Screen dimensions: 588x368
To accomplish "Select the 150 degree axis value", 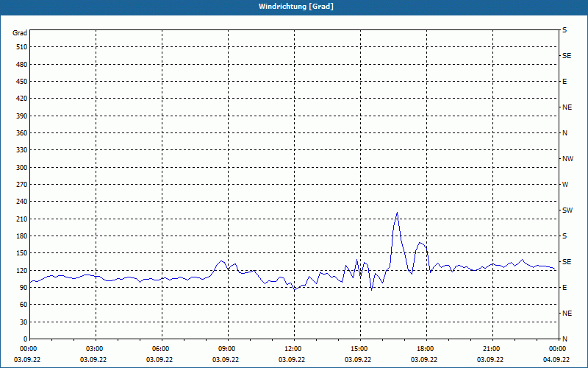I will (x=22, y=253).
